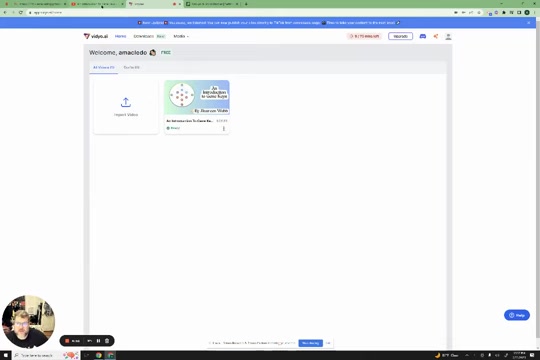
Task: Open the Intro to Game Keys thumbnail
Action: click(197, 97)
